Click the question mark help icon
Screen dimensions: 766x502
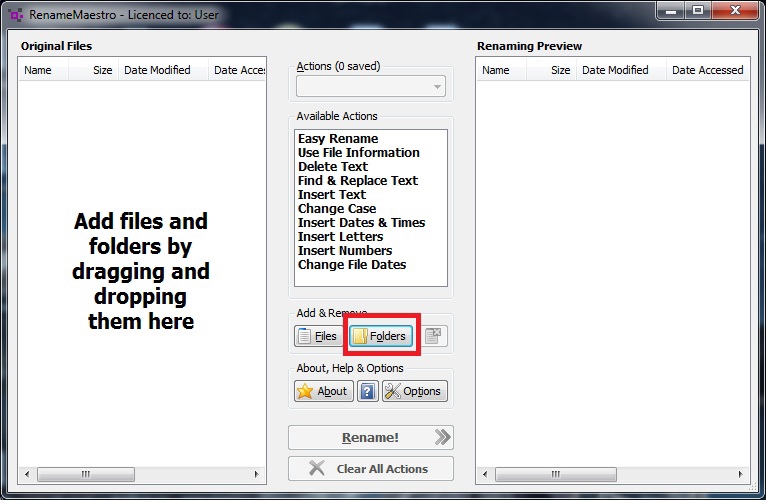(368, 391)
